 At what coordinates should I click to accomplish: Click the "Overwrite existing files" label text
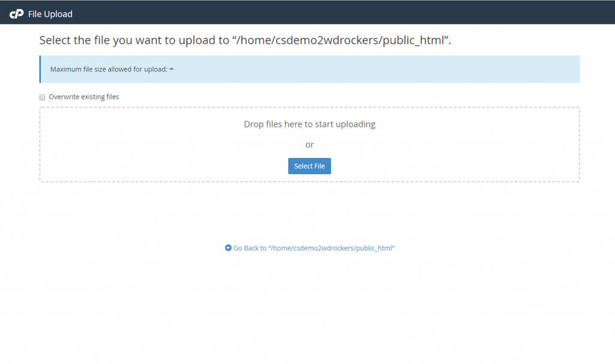(x=83, y=97)
